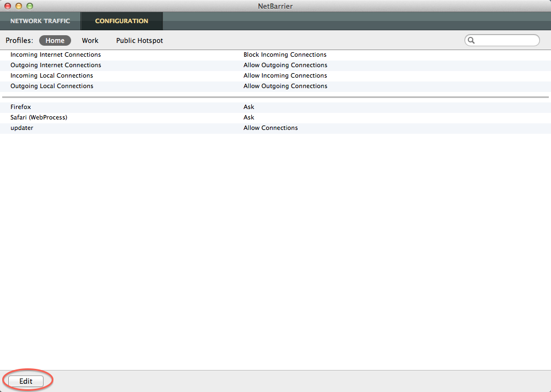Zoom the NetBarrier window with green button

(x=30, y=6)
